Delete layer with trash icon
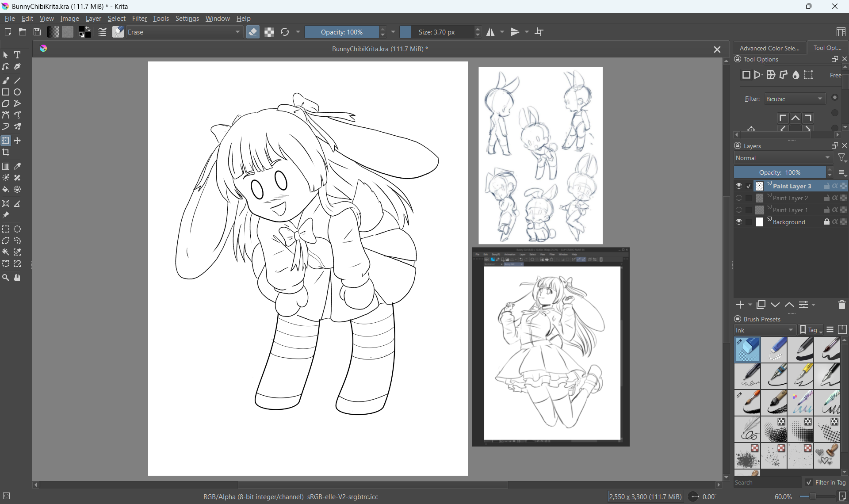 pos(841,305)
